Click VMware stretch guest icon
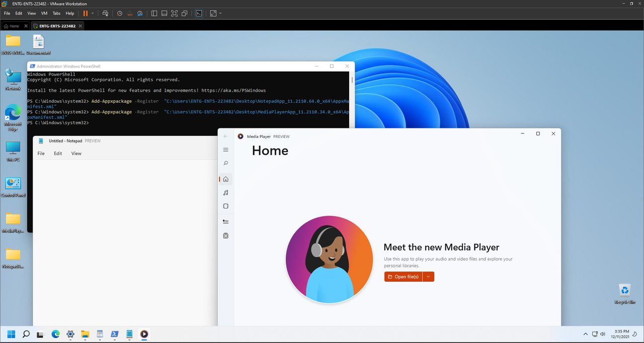The image size is (644, 343). [x=213, y=13]
